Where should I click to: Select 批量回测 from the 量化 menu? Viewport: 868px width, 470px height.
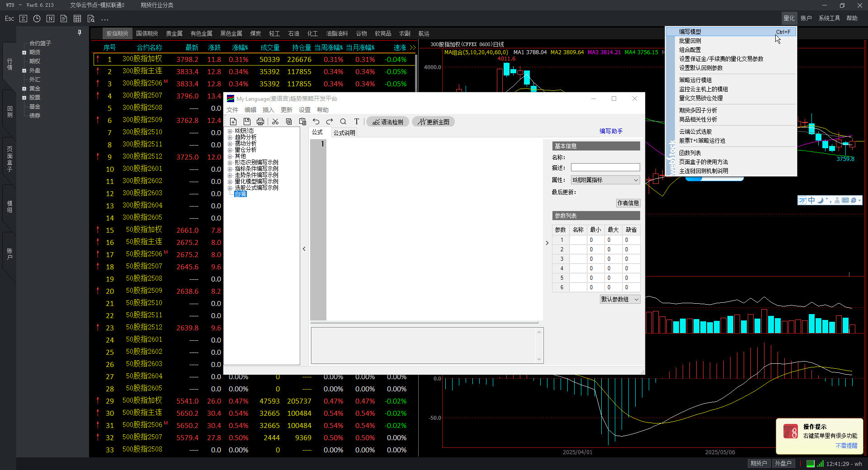click(x=690, y=41)
